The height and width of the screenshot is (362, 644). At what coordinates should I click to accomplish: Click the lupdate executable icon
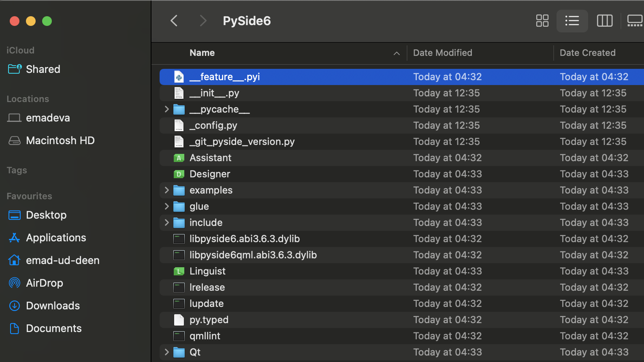tap(179, 304)
